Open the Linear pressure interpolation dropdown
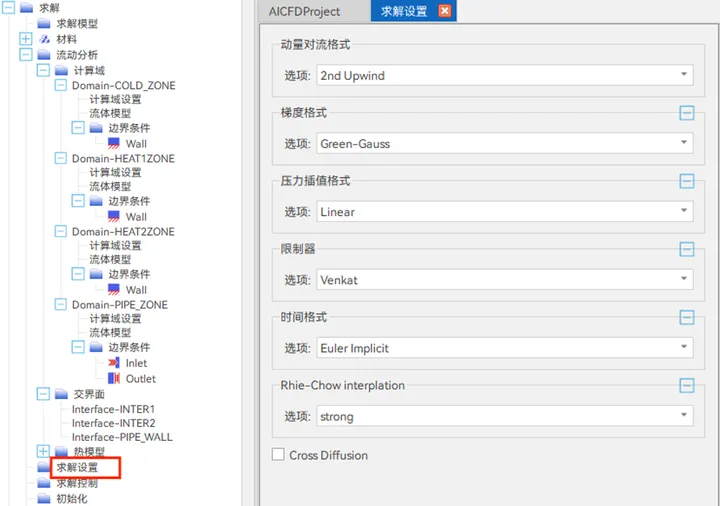Viewport: 720px width, 506px height. (x=505, y=211)
